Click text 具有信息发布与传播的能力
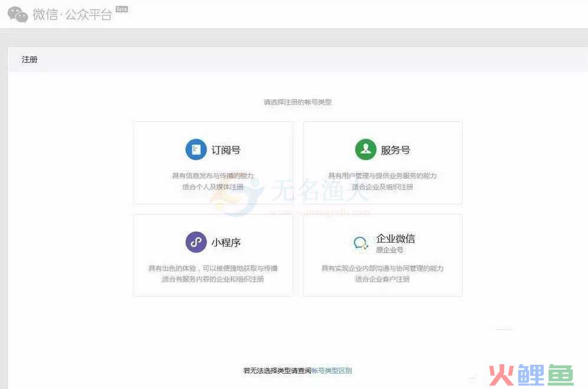Screen dimensions: 588x389 click(x=213, y=175)
